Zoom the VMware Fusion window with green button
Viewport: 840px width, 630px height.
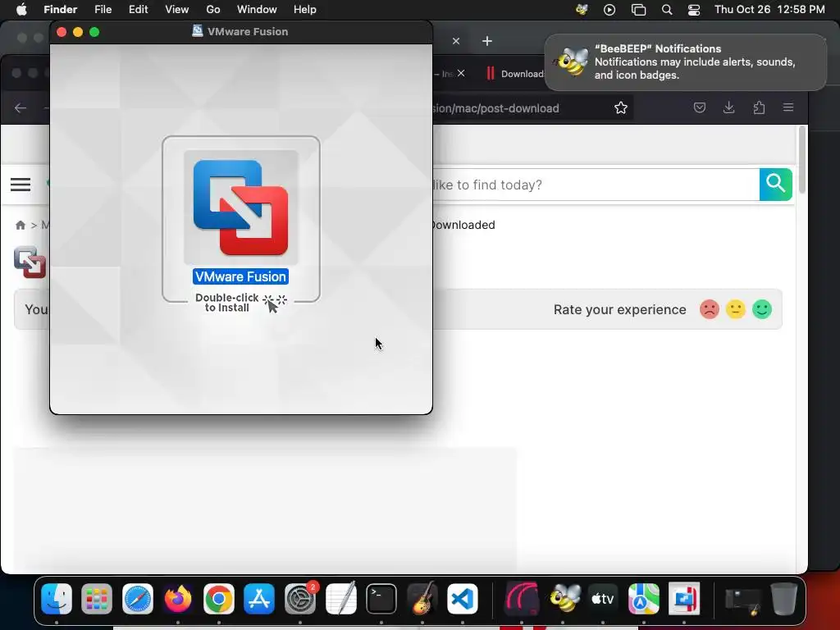click(94, 32)
